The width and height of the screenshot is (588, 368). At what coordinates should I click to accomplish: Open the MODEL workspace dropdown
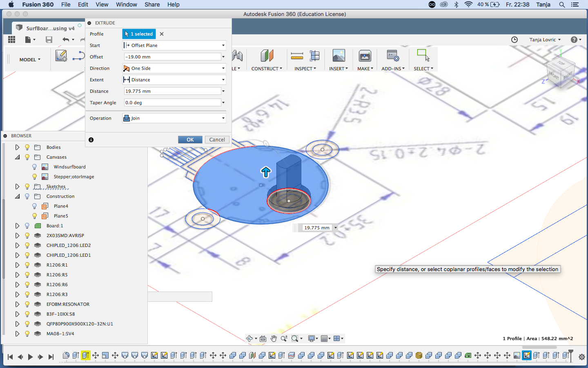tap(30, 60)
